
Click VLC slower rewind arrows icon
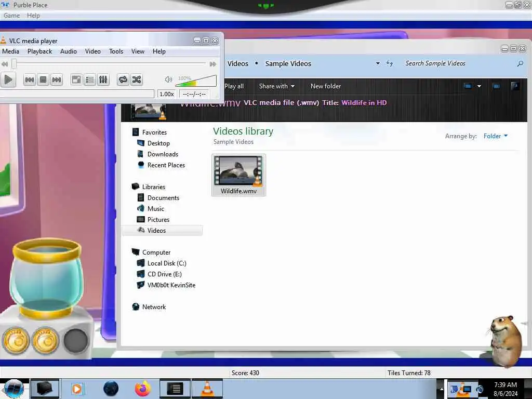click(5, 64)
